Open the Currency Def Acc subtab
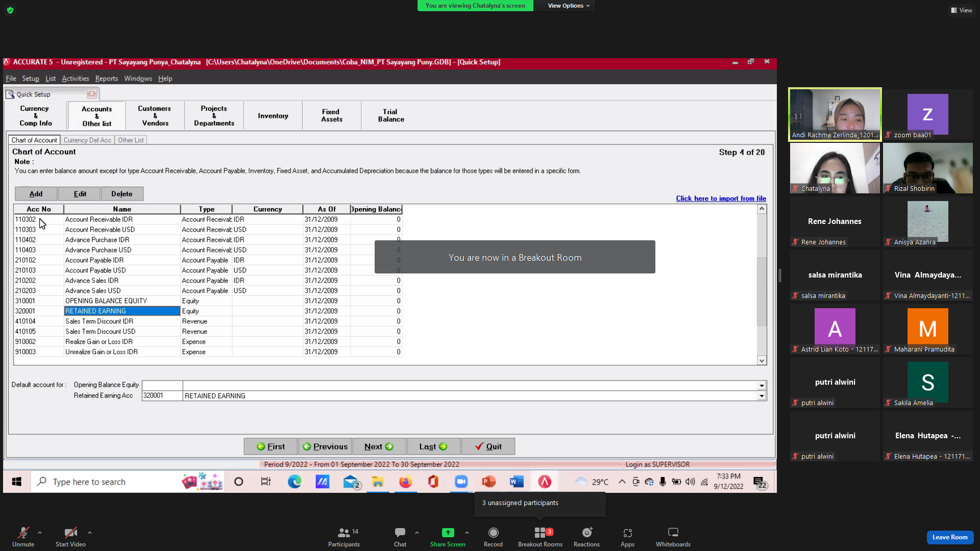 click(x=87, y=140)
